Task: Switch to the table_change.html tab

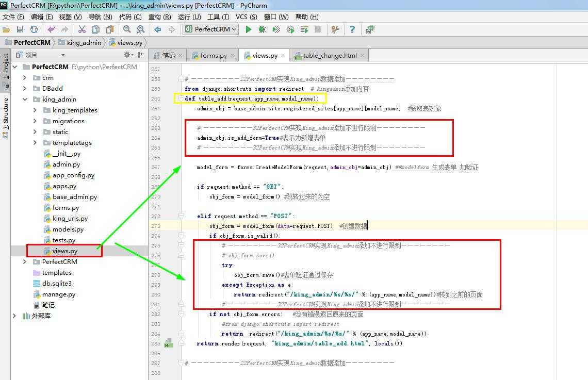Action: click(x=330, y=56)
